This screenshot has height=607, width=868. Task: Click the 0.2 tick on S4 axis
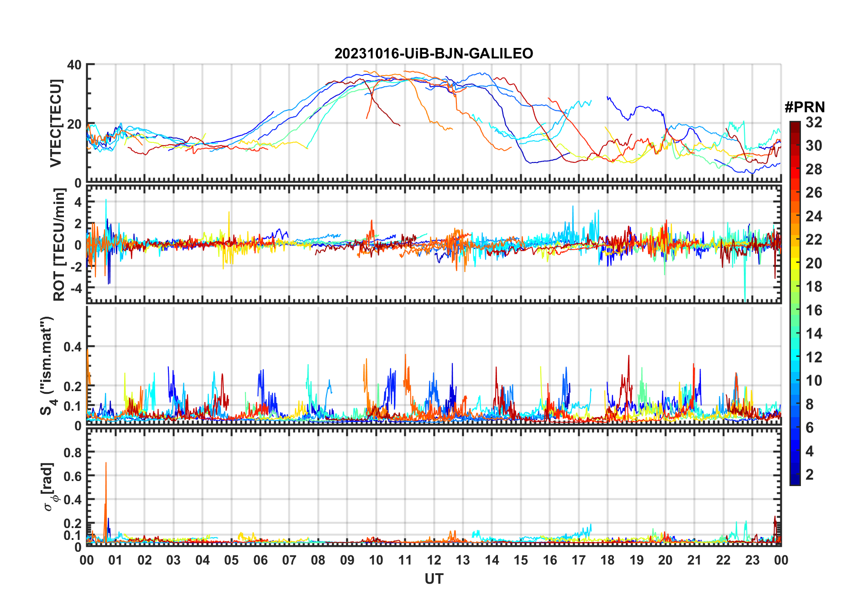click(x=73, y=386)
